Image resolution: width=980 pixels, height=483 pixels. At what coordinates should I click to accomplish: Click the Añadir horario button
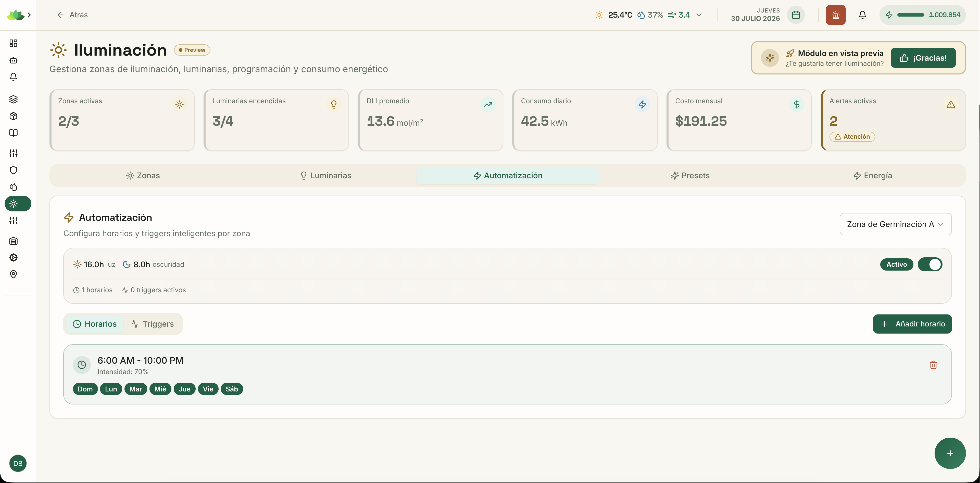click(912, 324)
